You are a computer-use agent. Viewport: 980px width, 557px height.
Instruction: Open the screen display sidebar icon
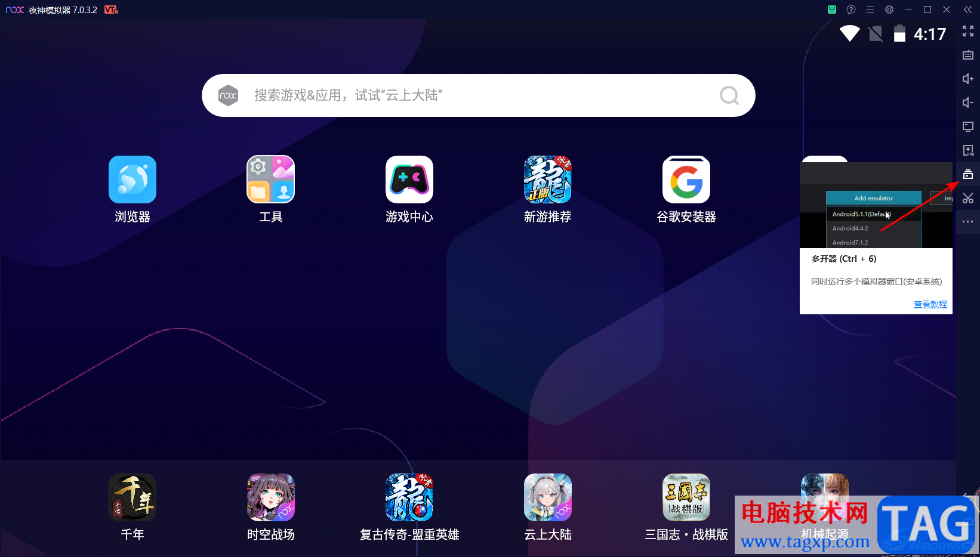pos(968,126)
